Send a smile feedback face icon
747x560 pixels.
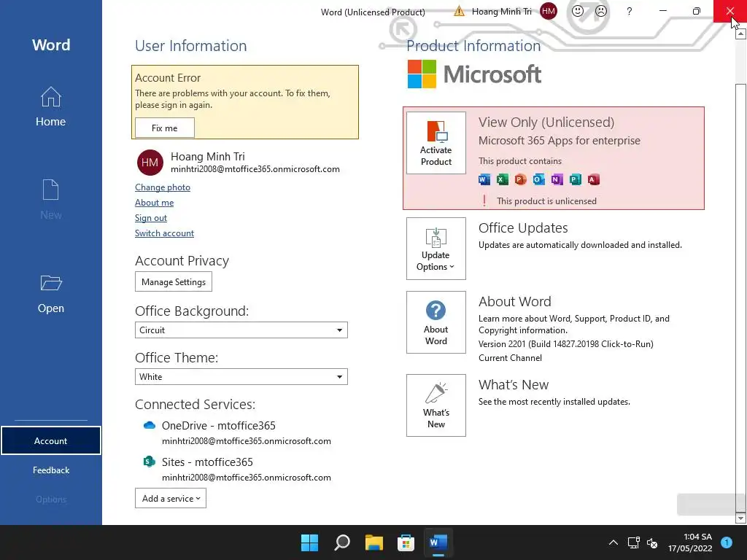(578, 11)
